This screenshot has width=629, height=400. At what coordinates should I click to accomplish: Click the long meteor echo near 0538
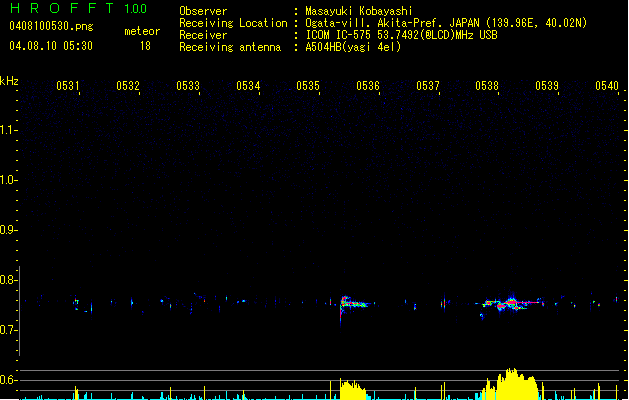510,304
